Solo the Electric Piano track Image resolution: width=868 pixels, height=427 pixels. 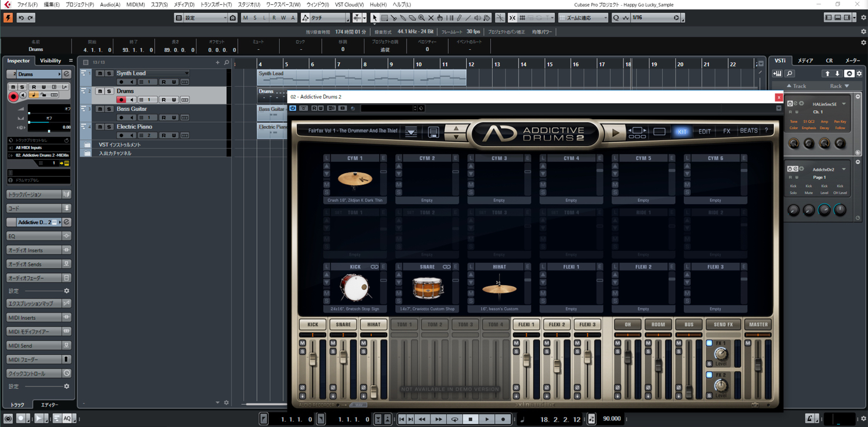point(109,127)
